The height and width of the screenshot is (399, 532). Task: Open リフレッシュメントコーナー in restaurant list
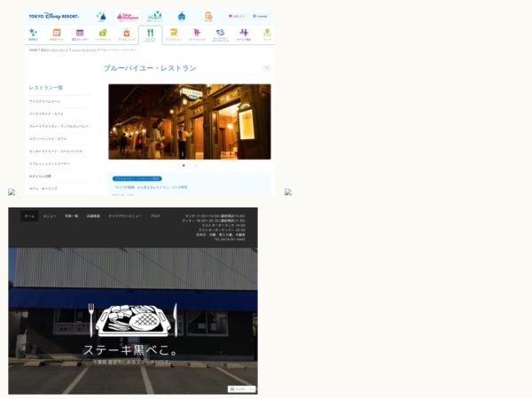(x=50, y=164)
